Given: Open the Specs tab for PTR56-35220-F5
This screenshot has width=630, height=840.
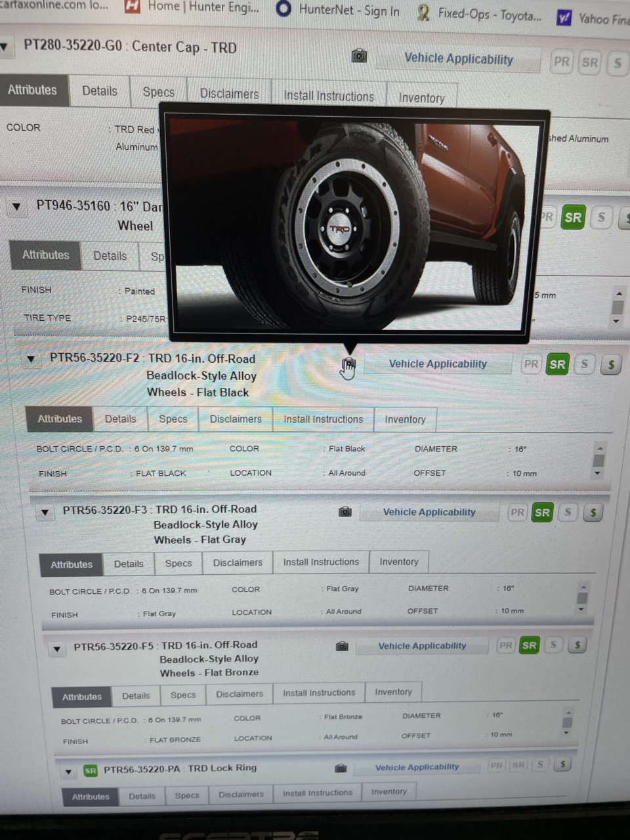Looking at the screenshot, I should (183, 695).
